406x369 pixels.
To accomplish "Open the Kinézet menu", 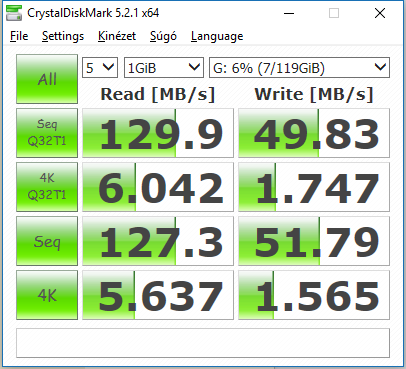I will [x=117, y=36].
